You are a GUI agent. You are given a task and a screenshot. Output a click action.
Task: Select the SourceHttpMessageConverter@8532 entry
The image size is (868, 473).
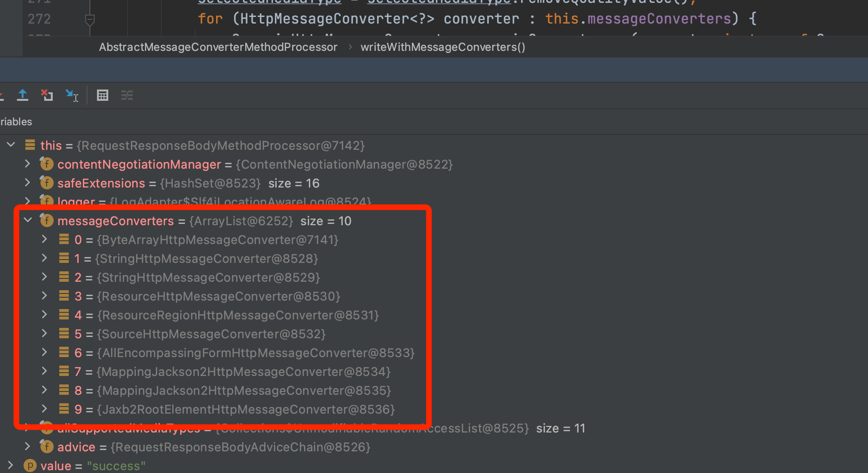click(434, 334)
